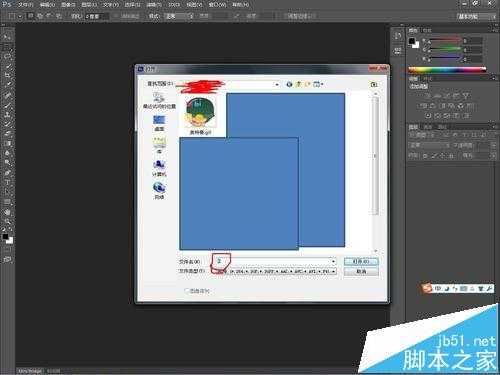
Task: Select the Move tool in the toolbox
Action: (x=7, y=37)
